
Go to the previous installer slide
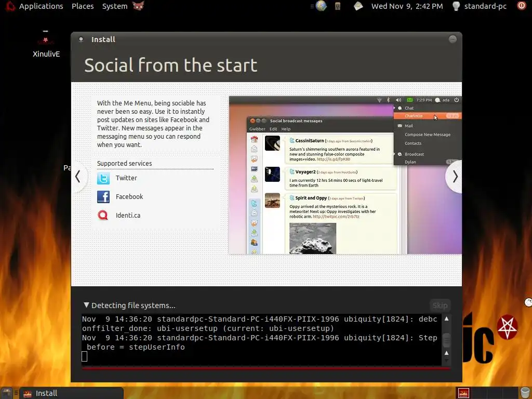pyautogui.click(x=78, y=177)
